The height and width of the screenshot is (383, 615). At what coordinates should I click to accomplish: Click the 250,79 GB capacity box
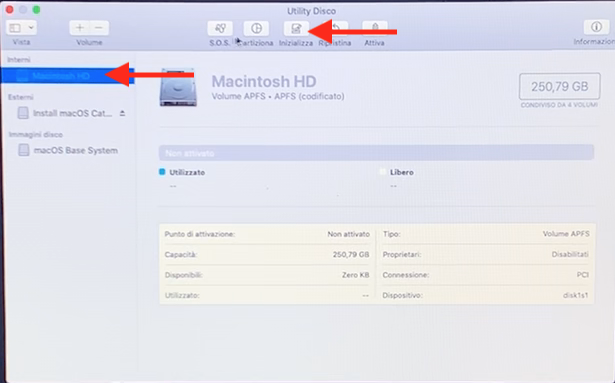click(559, 86)
